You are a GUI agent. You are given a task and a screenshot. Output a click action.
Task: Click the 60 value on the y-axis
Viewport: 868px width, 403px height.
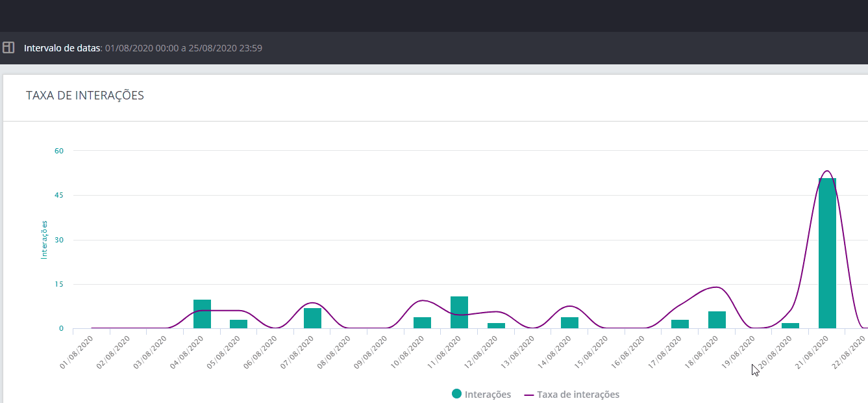(x=59, y=151)
